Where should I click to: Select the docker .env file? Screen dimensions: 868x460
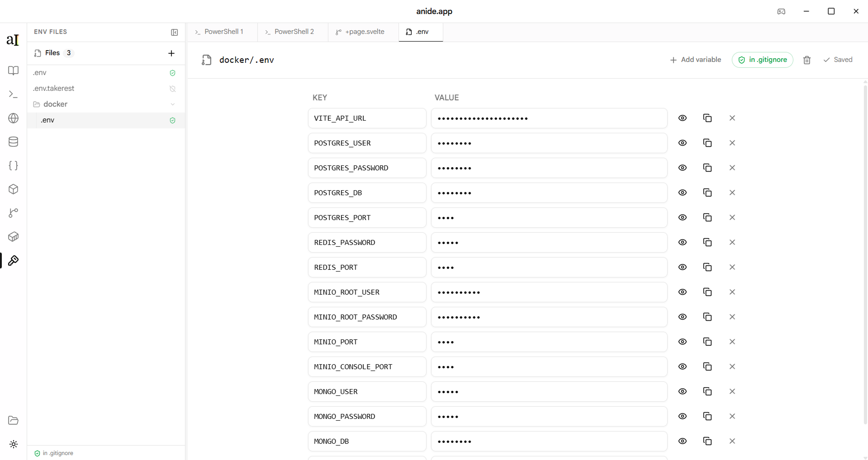106,120
